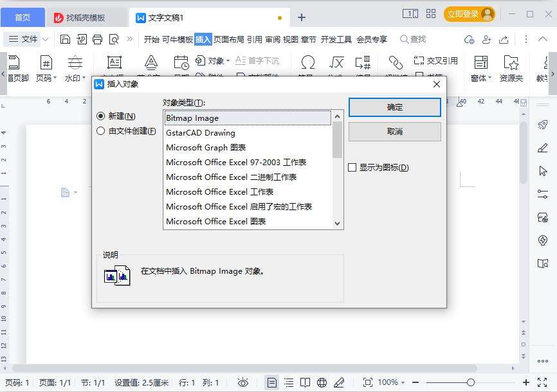
Task: Select the 由文件创建(F) radio button
Action: 100,130
